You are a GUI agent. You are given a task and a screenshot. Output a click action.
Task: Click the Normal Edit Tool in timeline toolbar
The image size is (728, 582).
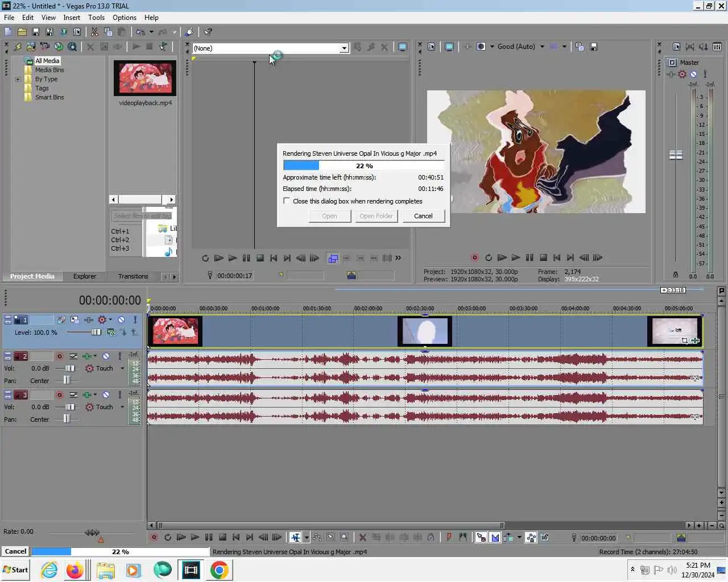tap(295, 537)
